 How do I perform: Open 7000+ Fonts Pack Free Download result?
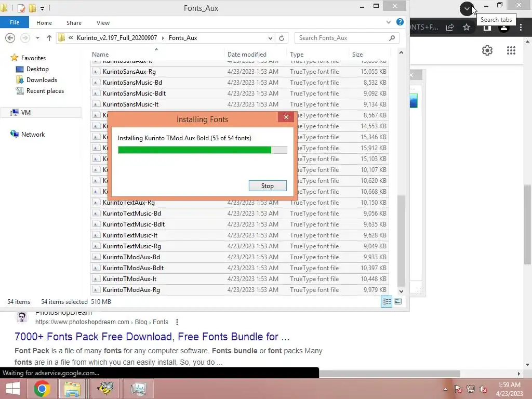152,337
